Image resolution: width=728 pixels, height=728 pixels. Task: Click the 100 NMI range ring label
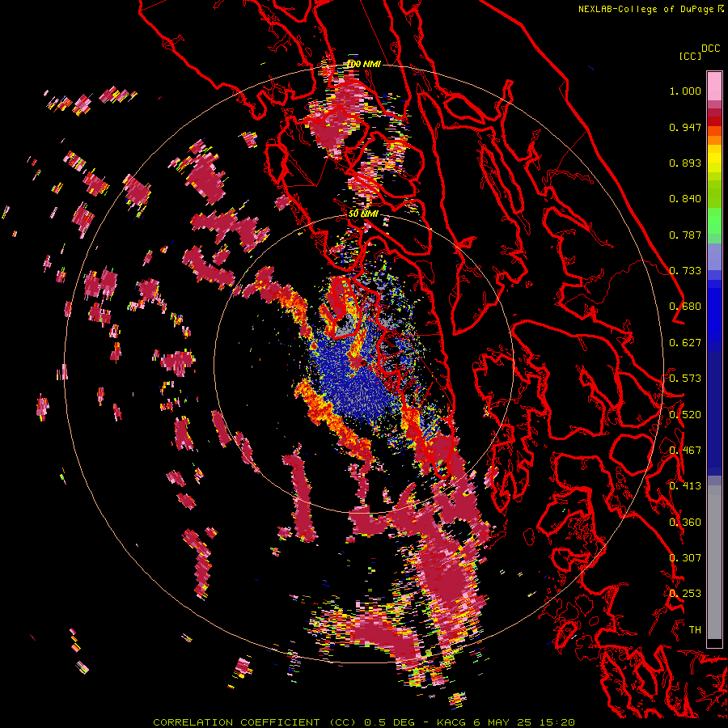363,64
